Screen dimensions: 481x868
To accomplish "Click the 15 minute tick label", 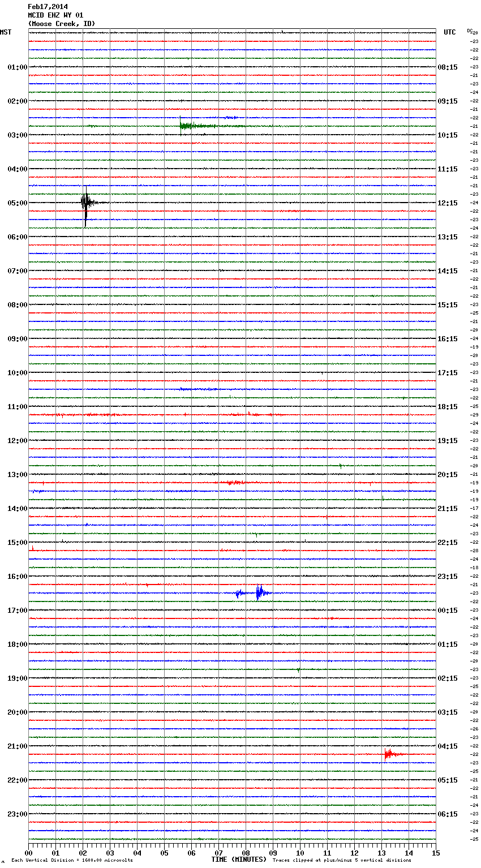I will pyautogui.click(x=435, y=853).
